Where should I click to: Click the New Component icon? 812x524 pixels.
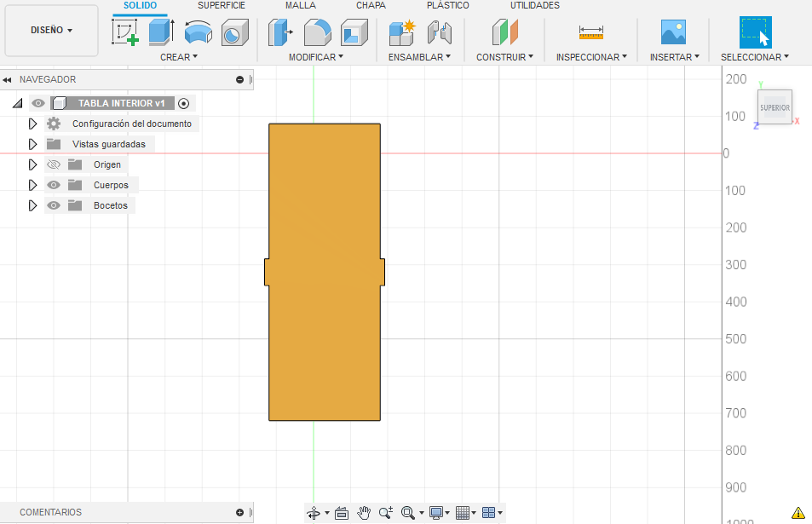coord(402,32)
